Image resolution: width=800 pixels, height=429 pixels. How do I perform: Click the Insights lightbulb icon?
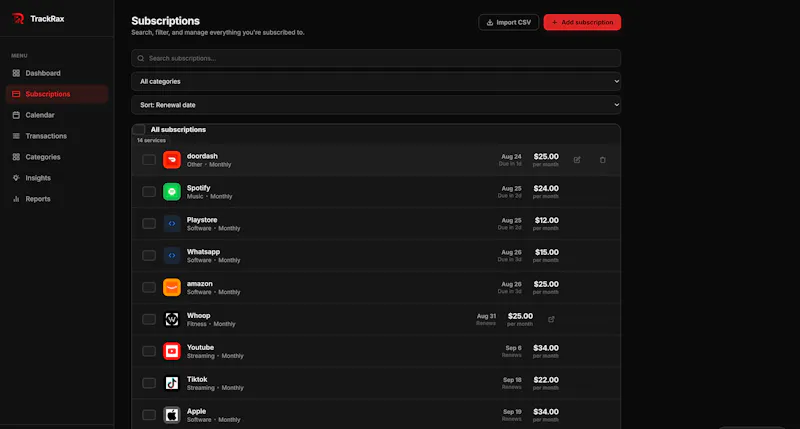click(x=16, y=178)
